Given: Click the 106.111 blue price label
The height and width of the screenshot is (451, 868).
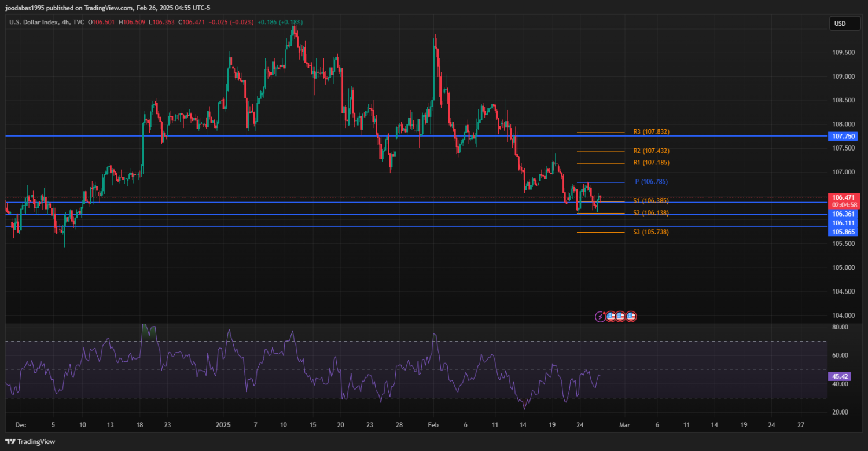Looking at the screenshot, I should [x=843, y=223].
